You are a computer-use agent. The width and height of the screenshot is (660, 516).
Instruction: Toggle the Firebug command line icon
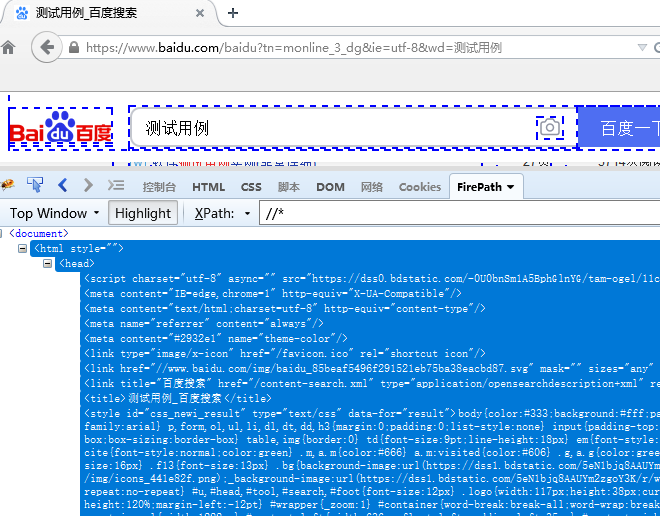coord(116,185)
